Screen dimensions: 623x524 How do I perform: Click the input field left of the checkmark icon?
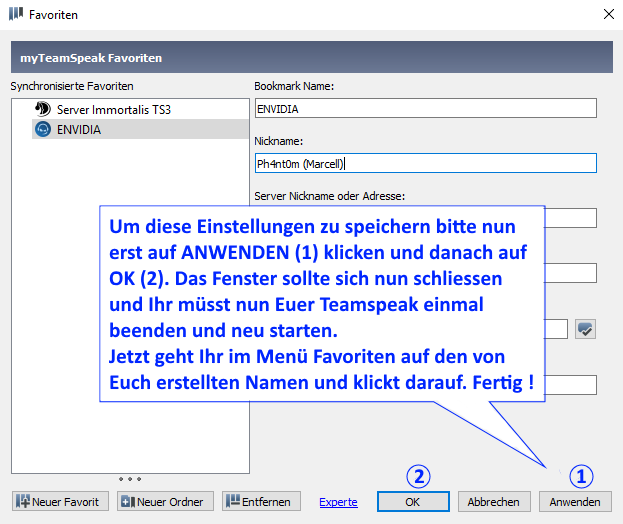(x=556, y=328)
